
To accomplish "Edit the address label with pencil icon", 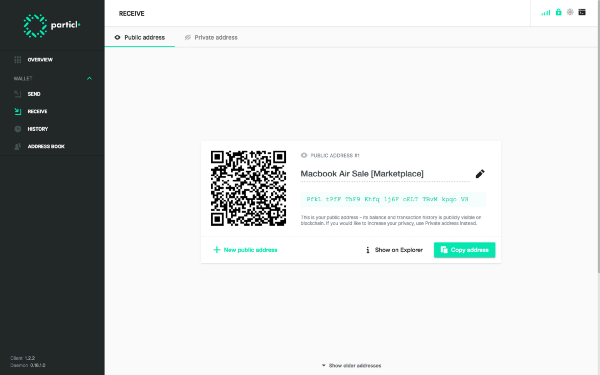I will 480,174.
